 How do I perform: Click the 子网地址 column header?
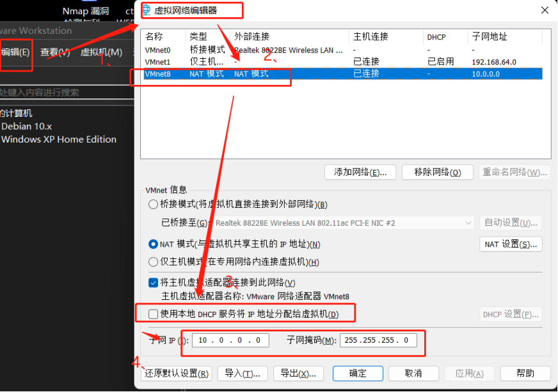(490, 36)
